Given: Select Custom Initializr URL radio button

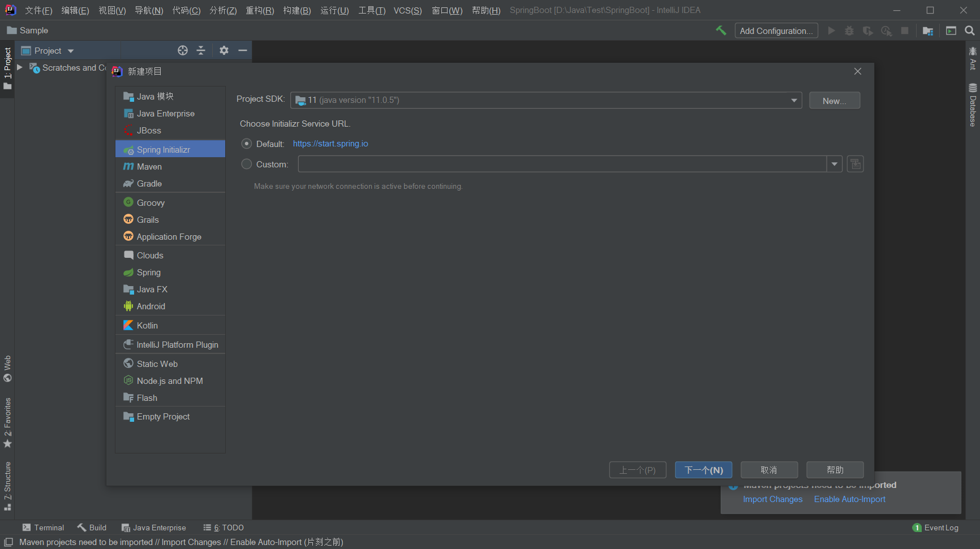Looking at the screenshot, I should (247, 164).
